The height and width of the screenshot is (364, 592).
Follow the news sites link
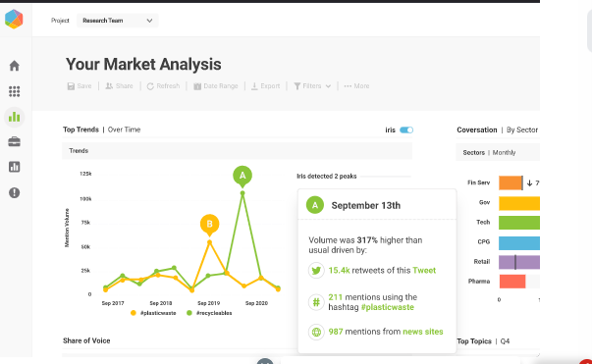pos(423,332)
